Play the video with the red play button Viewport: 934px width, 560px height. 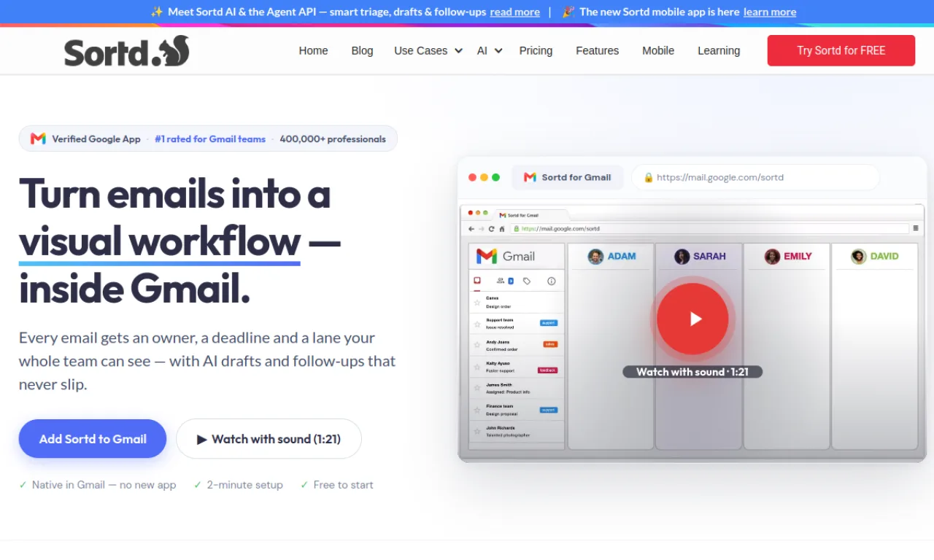click(692, 319)
